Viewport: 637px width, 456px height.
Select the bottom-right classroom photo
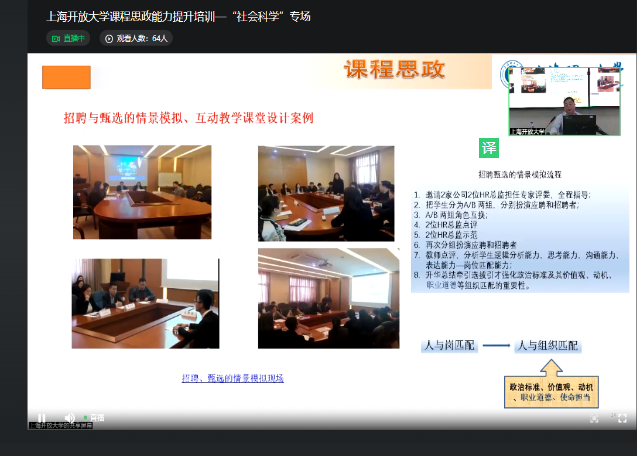pyautogui.click(x=314, y=298)
